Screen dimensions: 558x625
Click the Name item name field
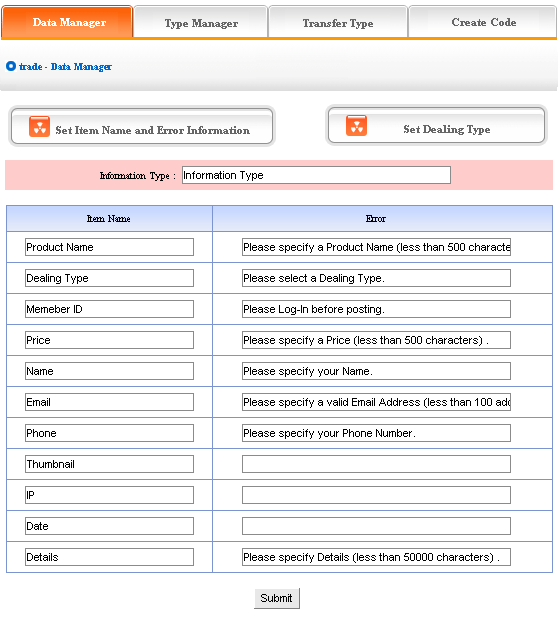click(x=109, y=371)
